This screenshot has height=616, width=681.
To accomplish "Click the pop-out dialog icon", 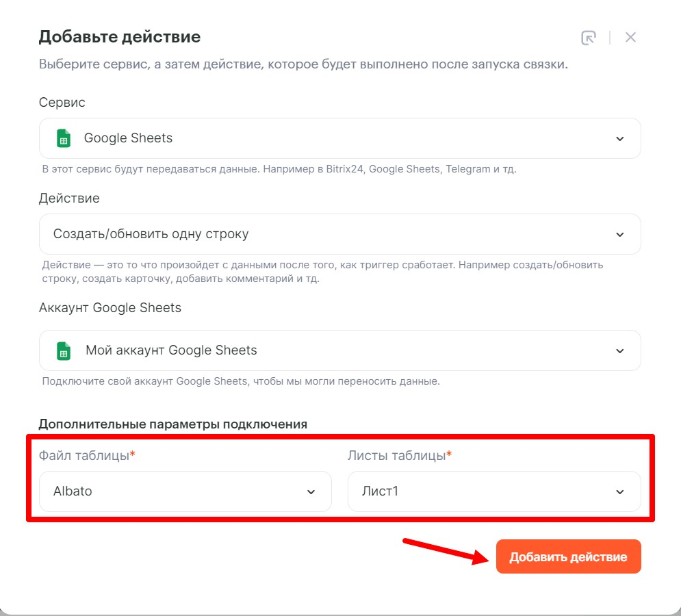I will pos(589,38).
